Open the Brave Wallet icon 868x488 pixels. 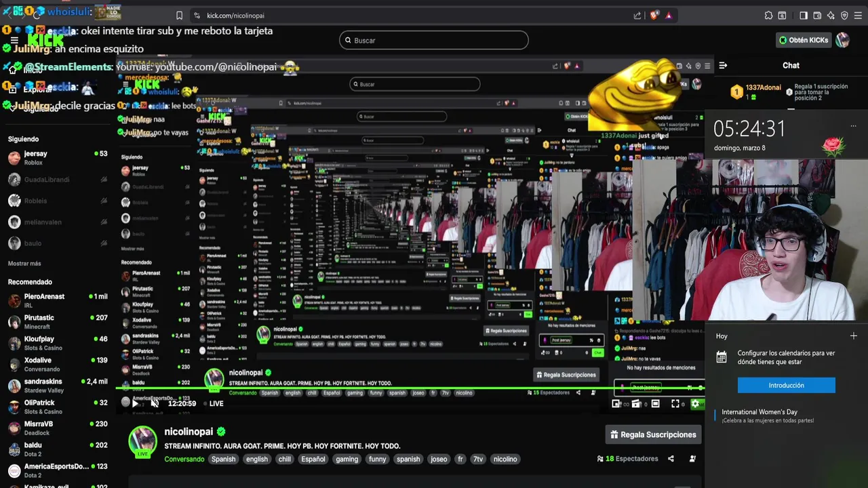817,16
